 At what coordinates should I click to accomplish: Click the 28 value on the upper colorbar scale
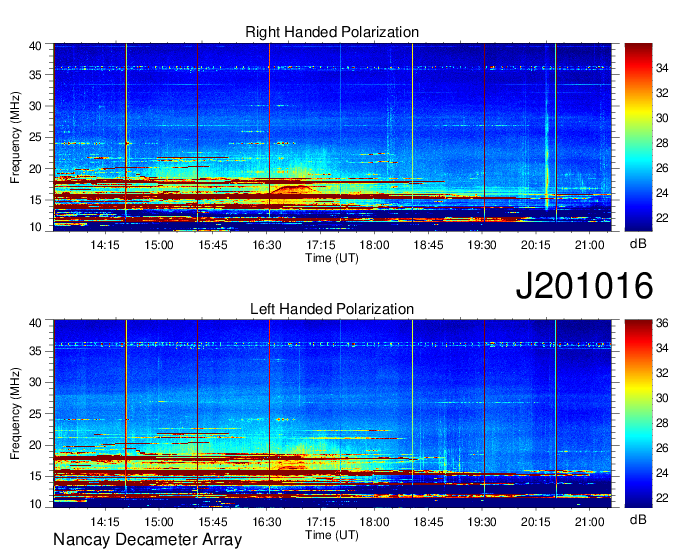[x=662, y=143]
